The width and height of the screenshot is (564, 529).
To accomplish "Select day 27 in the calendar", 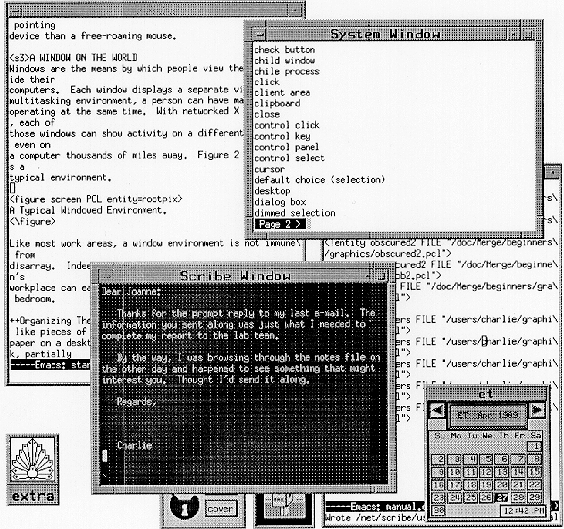I will 501,497.
